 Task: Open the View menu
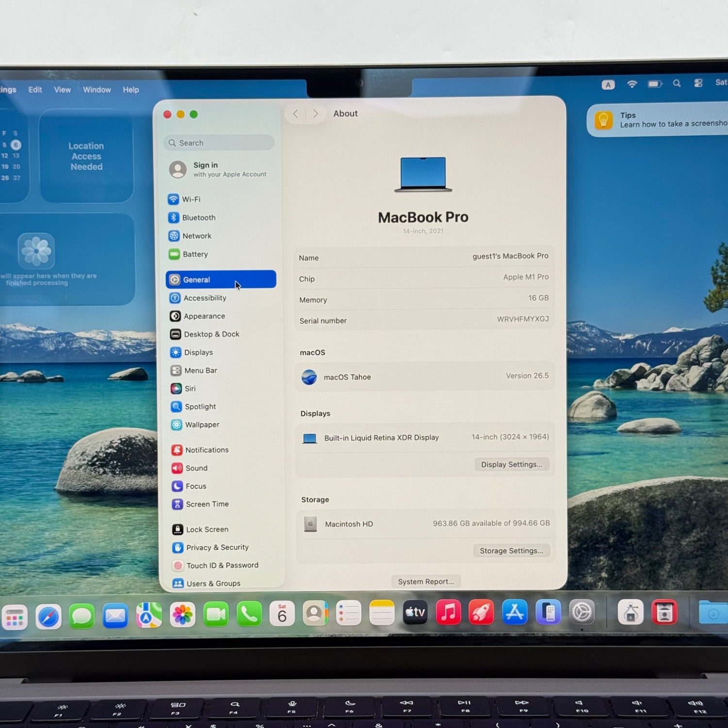62,90
